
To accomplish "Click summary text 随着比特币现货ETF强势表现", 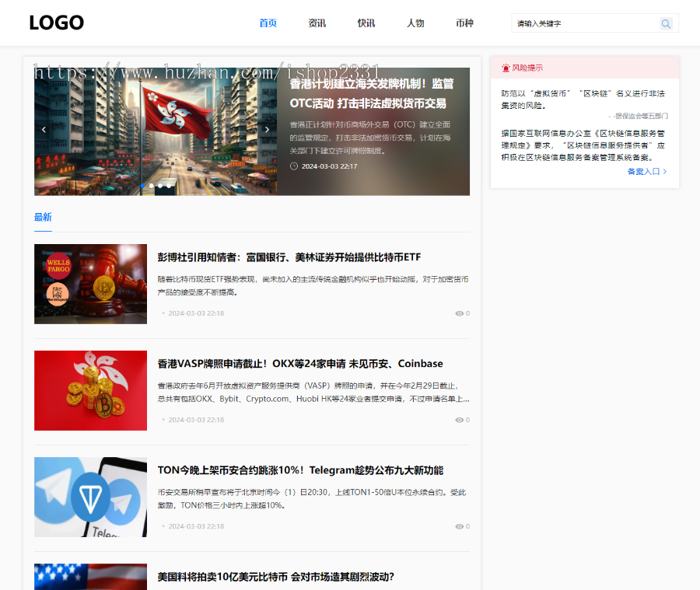I will [x=313, y=285].
